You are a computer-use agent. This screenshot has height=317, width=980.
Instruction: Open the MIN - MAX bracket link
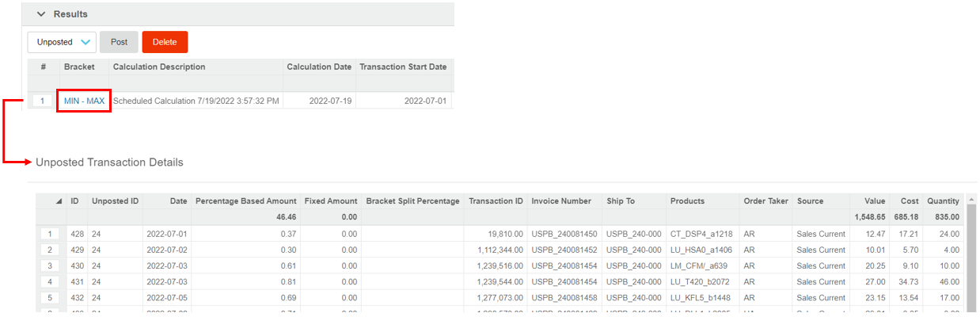click(84, 101)
